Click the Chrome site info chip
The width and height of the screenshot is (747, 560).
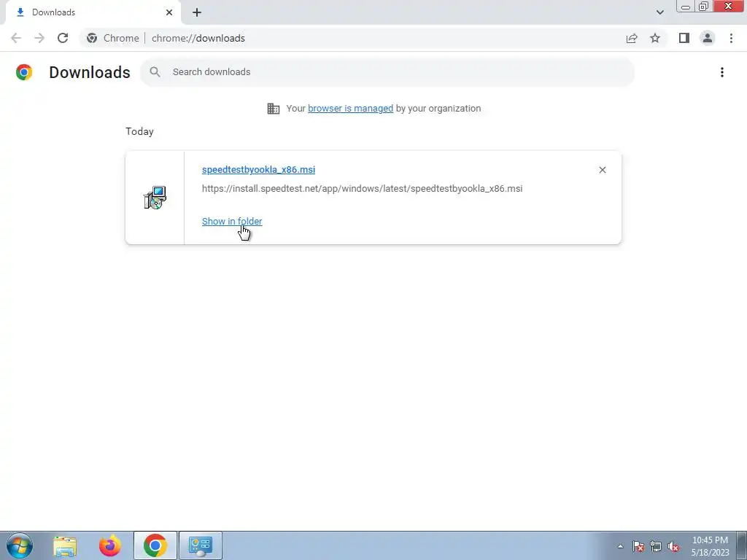(113, 38)
